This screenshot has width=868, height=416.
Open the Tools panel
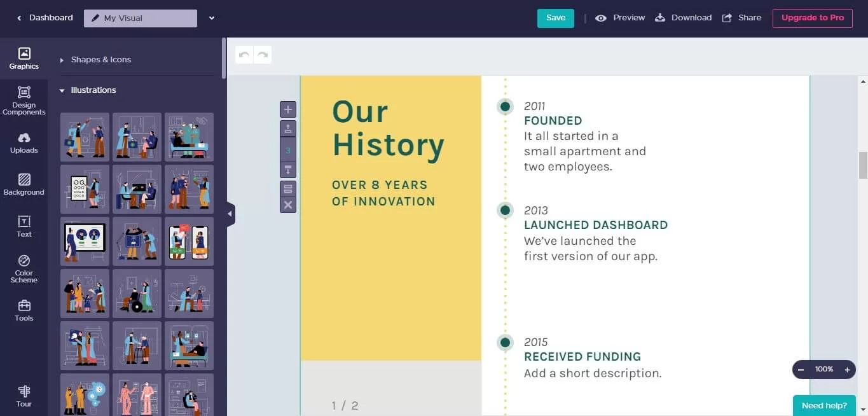coord(24,310)
